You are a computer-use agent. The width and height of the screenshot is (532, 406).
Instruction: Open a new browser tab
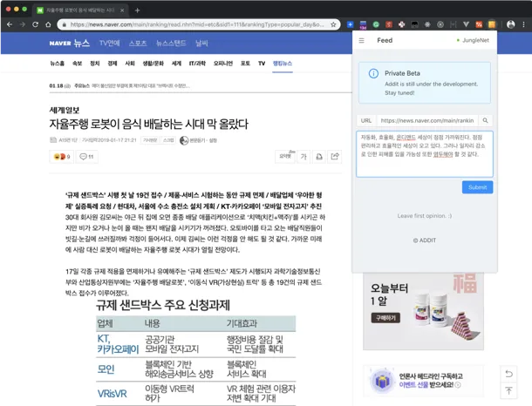(x=137, y=10)
